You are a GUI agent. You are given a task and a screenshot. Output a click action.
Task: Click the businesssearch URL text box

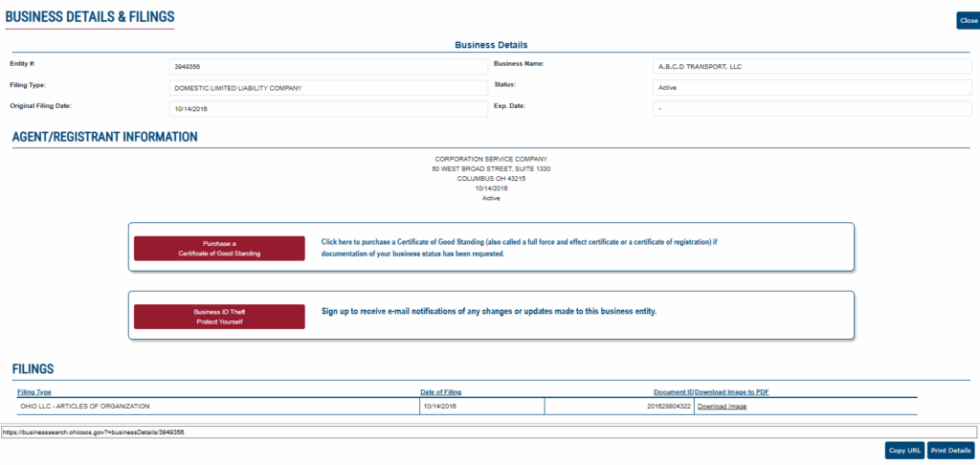tap(488, 432)
